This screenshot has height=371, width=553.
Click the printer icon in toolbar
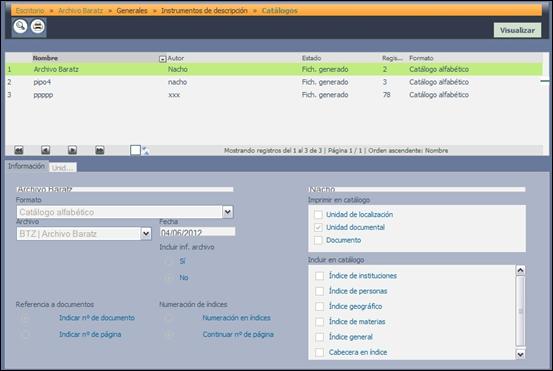click(x=37, y=26)
